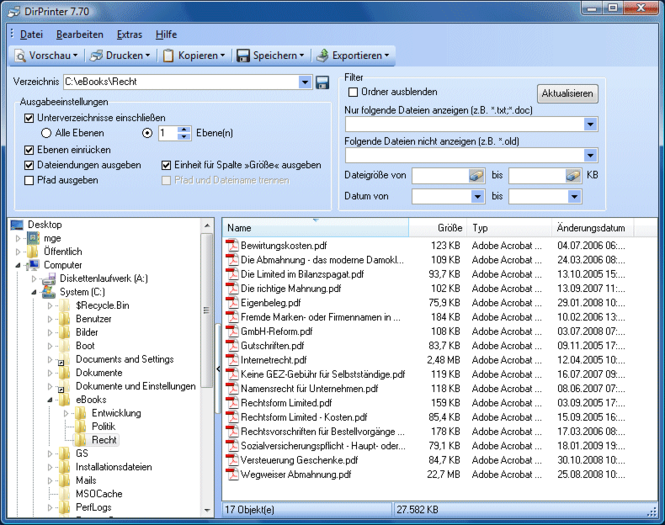665x525 pixels.
Task: Click the mge user folder icon
Action: pos(34,238)
